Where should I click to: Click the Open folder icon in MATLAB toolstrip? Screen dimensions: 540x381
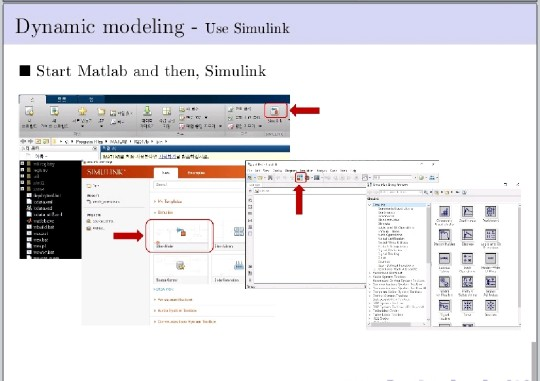coord(101,111)
